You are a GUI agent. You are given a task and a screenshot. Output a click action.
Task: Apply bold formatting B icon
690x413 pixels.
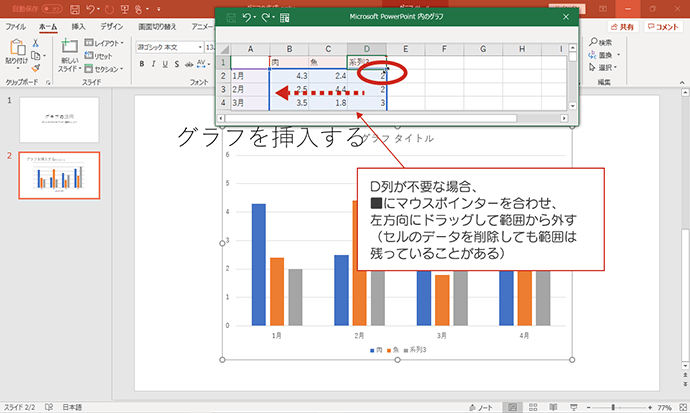[142, 64]
